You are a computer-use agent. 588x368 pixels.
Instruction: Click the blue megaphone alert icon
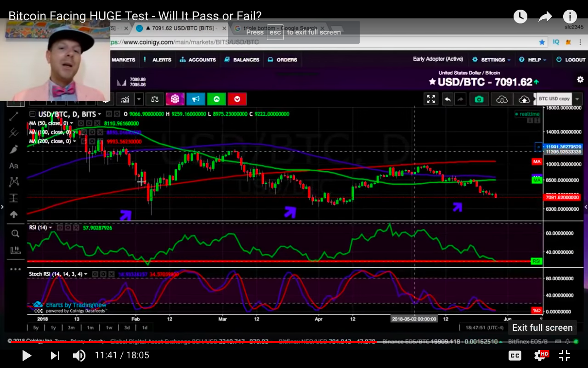[196, 99]
